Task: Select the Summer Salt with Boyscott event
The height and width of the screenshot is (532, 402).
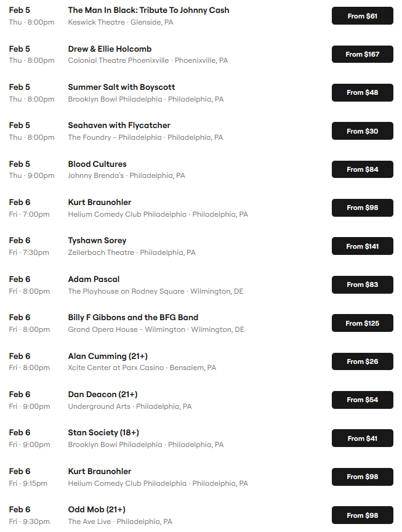Action: click(121, 87)
